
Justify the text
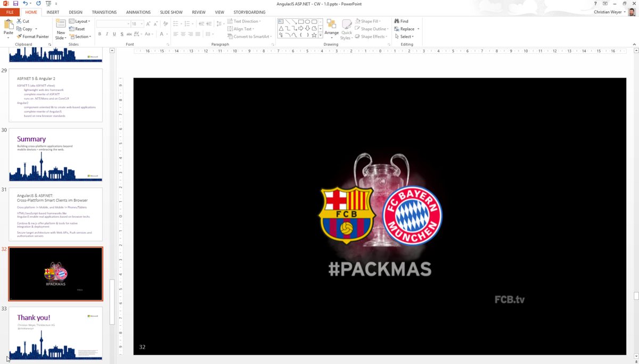tap(198, 34)
